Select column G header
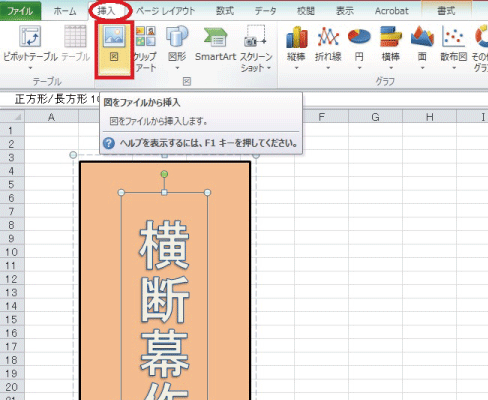488x400 pixels. [x=375, y=117]
